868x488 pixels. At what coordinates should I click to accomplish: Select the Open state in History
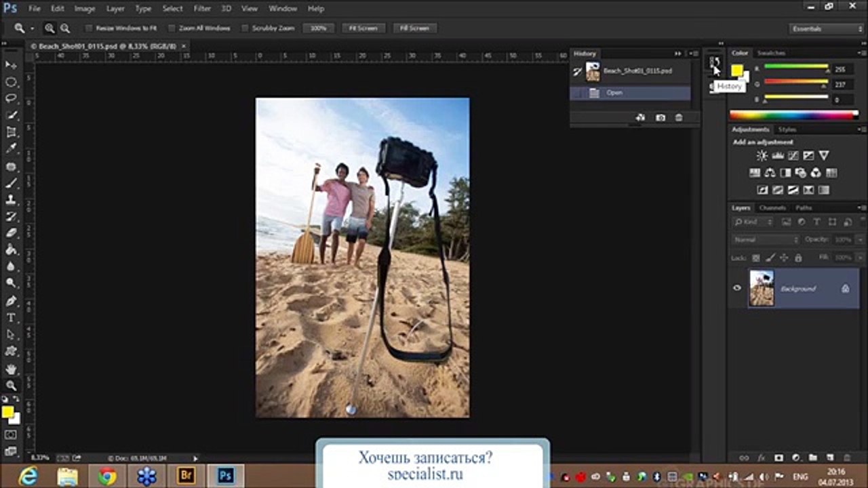[631, 93]
